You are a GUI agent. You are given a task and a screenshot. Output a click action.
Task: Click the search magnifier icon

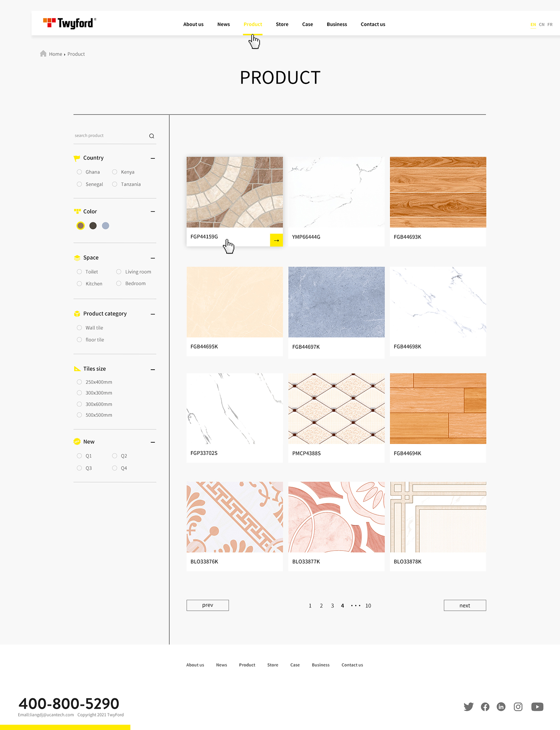(151, 136)
